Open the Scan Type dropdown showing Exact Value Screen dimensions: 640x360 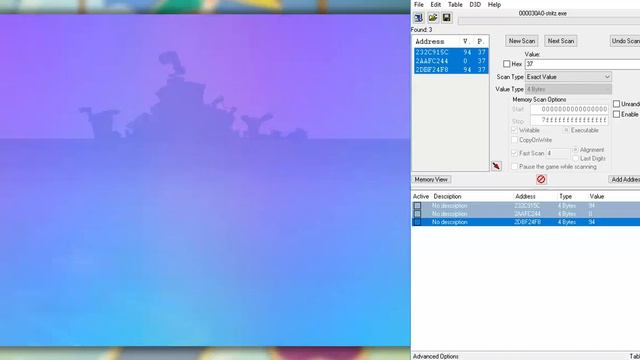coord(568,77)
